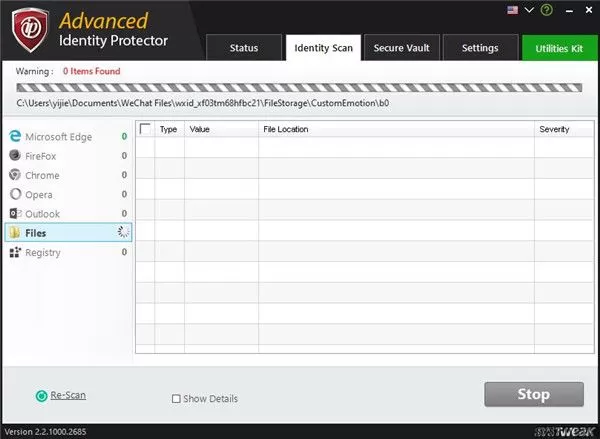Screen dimensions: 600x439
Task: Click the Outlook icon in the sidebar
Action: [x=15, y=213]
